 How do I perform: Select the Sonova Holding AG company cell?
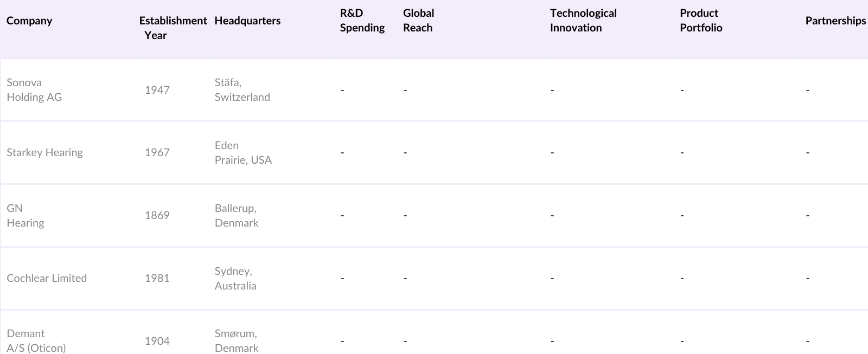point(34,90)
